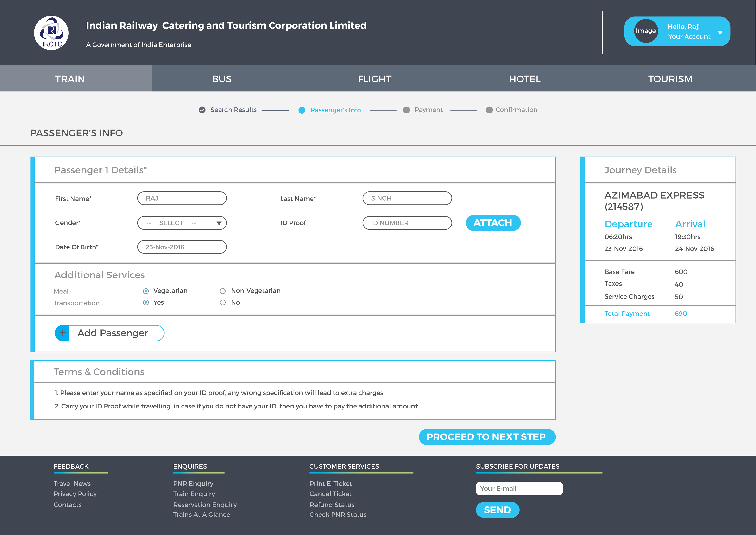This screenshot has height=535, width=756.
Task: Click the profile image avatar
Action: (646, 31)
